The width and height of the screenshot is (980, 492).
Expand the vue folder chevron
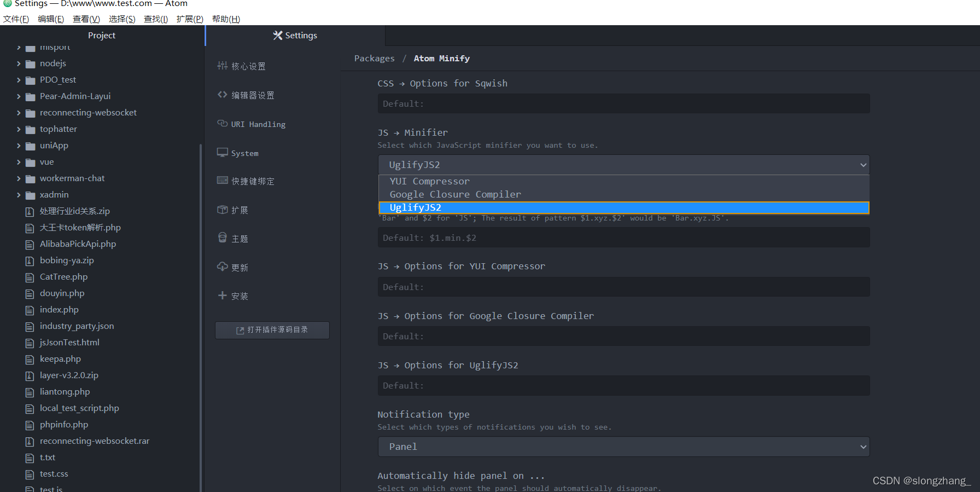point(19,162)
